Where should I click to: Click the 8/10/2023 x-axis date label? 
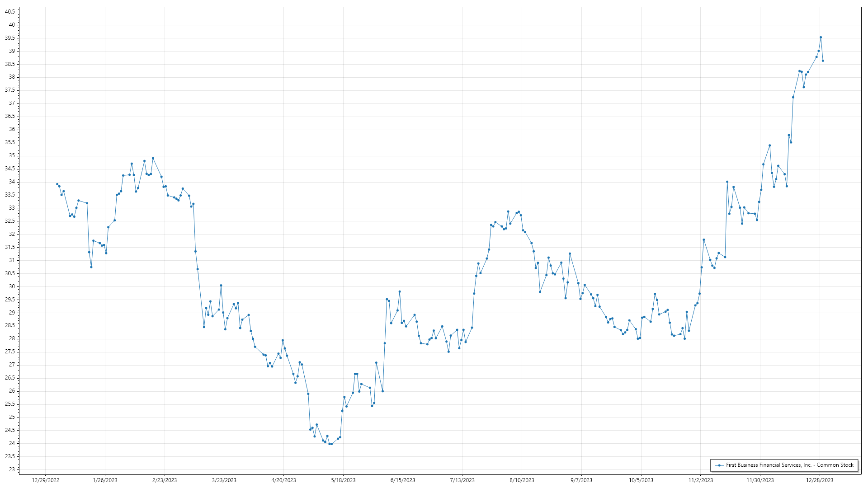click(522, 480)
